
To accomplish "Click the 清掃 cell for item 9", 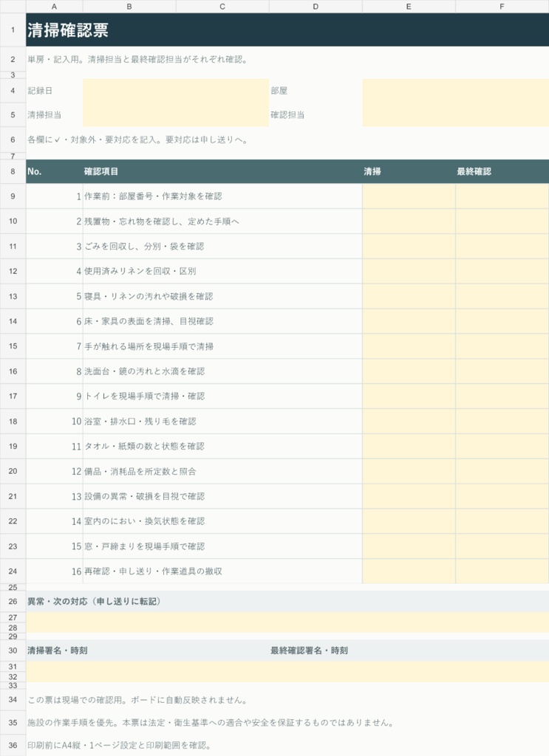I will (409, 396).
